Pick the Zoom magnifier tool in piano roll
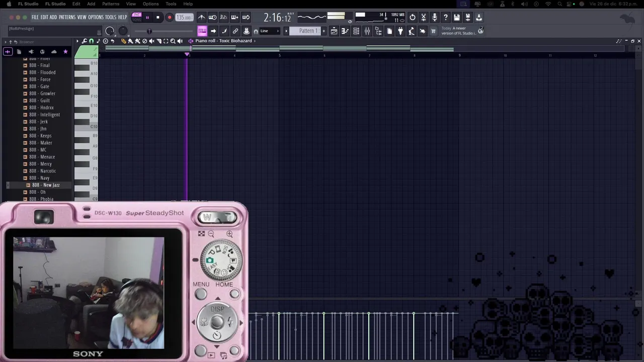This screenshot has height=362, width=644. point(173,41)
